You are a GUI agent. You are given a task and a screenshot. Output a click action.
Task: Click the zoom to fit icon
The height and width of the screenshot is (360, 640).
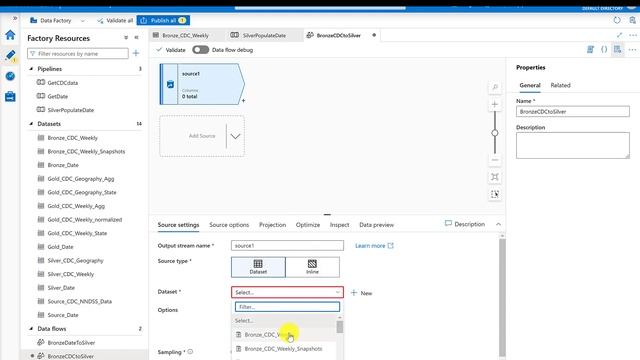pos(495,177)
